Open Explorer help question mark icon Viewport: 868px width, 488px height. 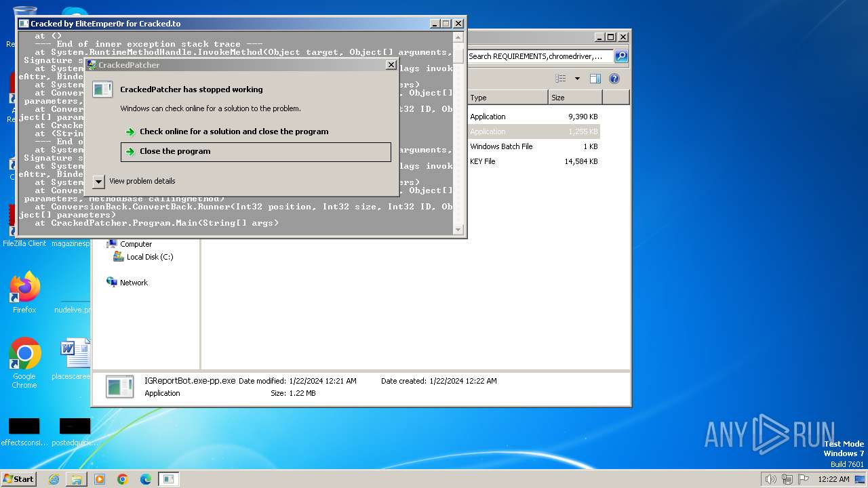(614, 79)
